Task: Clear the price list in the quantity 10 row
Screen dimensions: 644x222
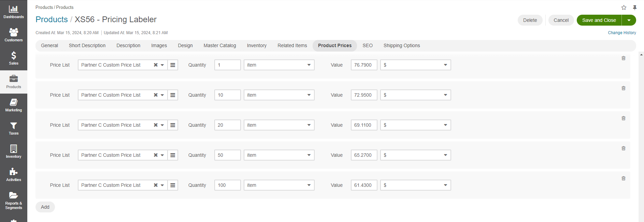Action: 156,95
